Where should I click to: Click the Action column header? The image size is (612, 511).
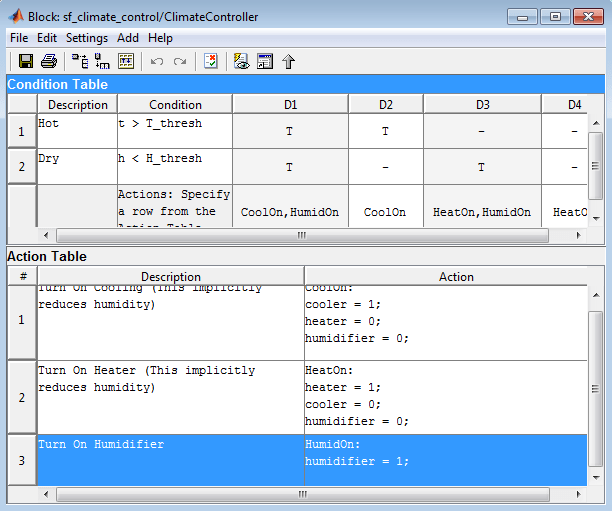point(446,276)
